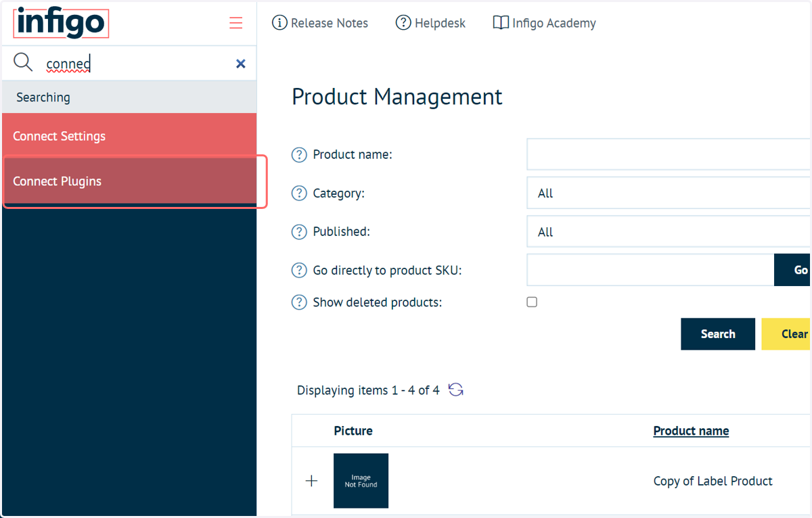Click the Go button next to SKU field
Image resolution: width=812 pixels, height=518 pixels.
(x=793, y=270)
